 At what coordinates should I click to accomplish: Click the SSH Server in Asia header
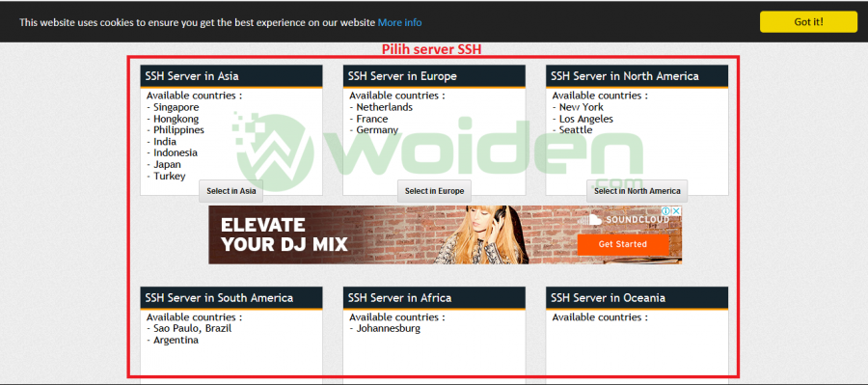(x=231, y=76)
